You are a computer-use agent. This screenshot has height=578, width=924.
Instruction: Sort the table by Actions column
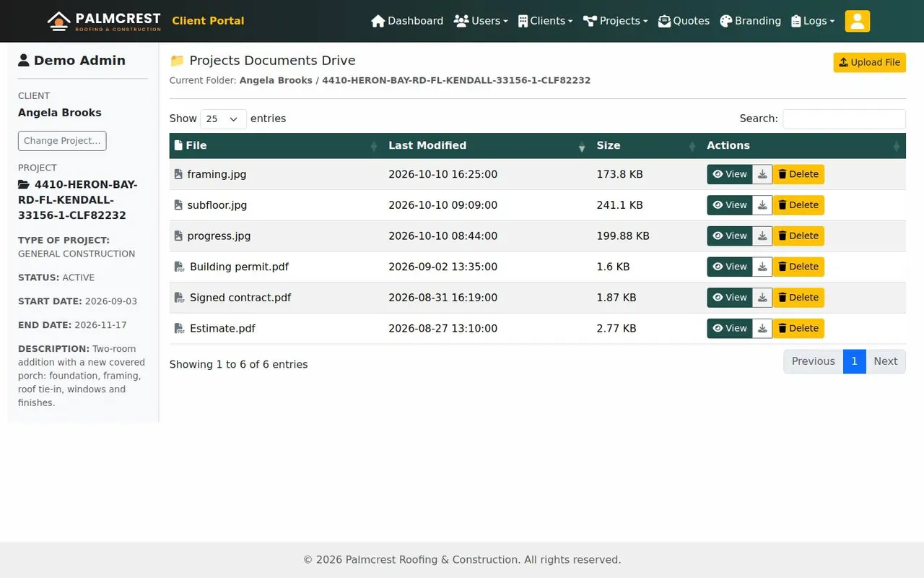pyautogui.click(x=803, y=146)
